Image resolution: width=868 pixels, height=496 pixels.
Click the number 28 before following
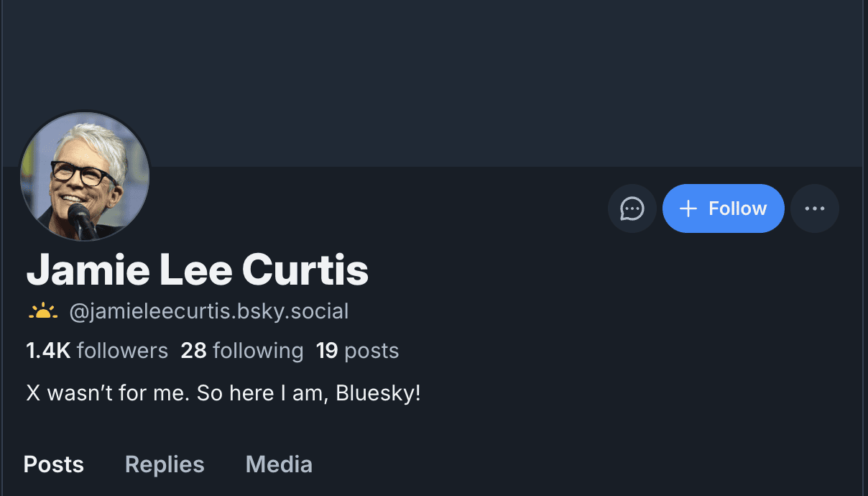pos(193,351)
